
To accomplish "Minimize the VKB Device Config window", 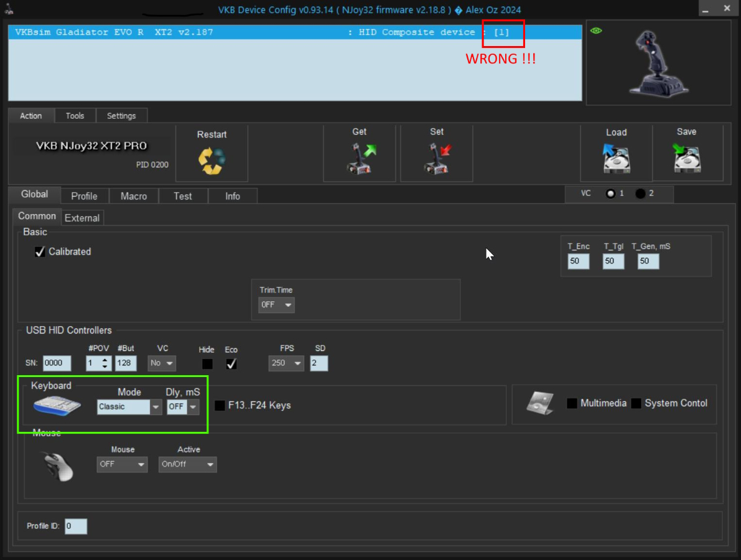I will pos(706,9).
